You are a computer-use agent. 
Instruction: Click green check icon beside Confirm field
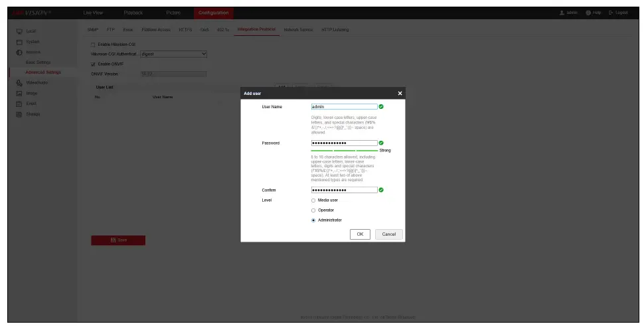[x=381, y=190]
